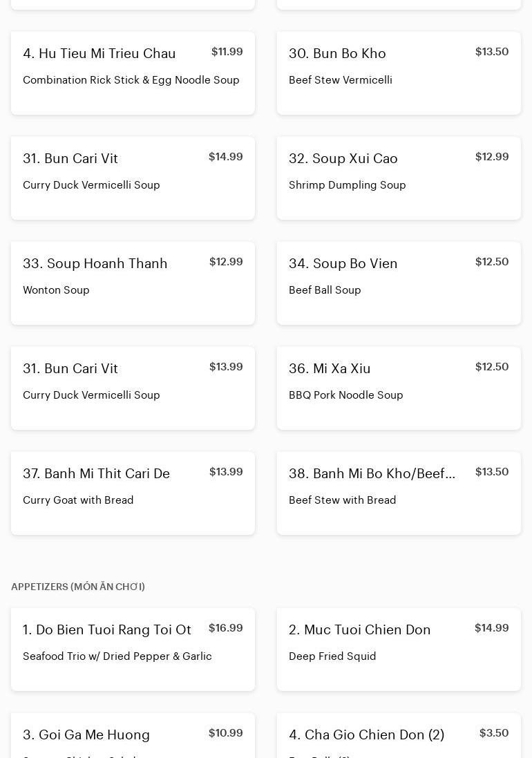
Task: Click the Curry Goat with Bread description
Action: click(x=78, y=500)
